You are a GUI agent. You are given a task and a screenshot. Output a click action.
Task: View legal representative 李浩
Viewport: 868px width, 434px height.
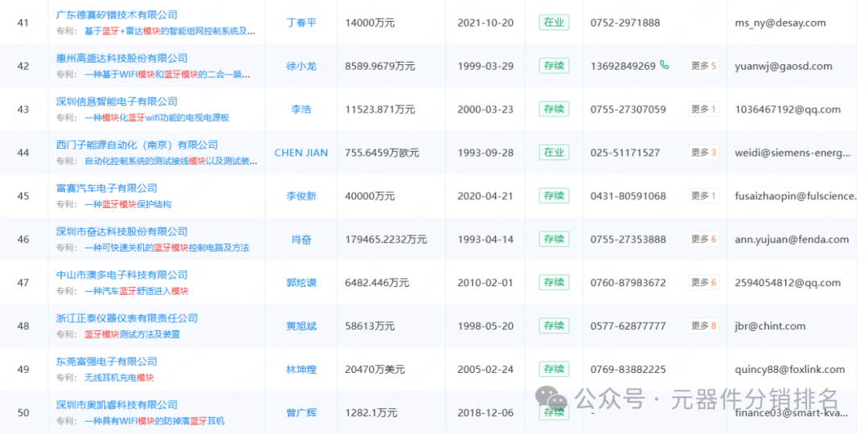pos(301,109)
